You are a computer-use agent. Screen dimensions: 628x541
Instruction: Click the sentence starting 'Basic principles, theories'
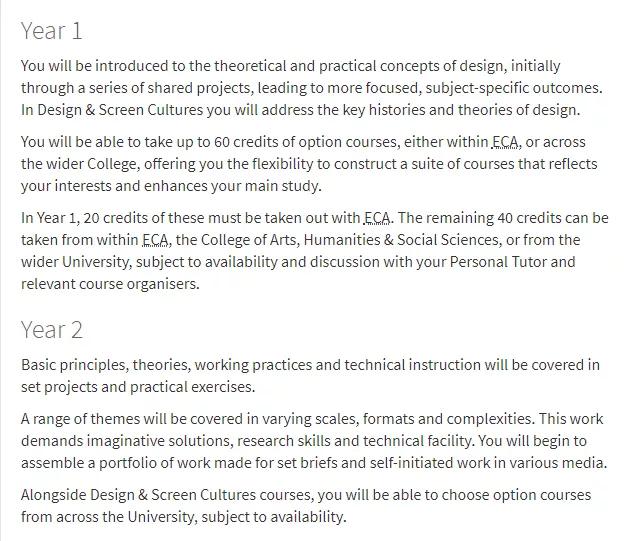[310, 376]
